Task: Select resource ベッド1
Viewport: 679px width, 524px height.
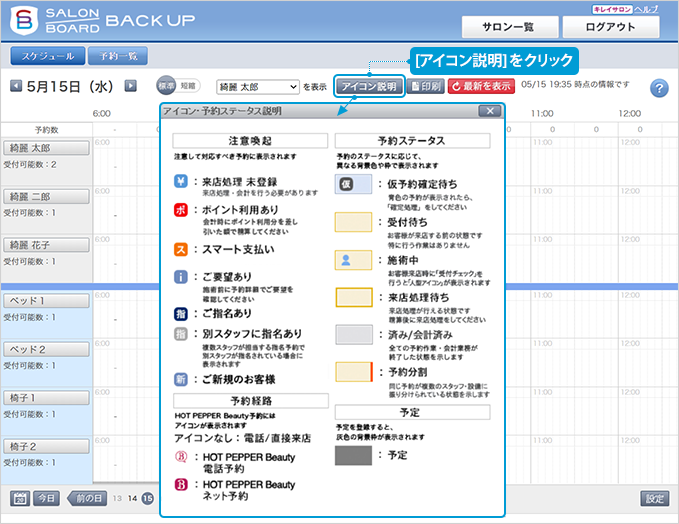Action: pos(46,301)
